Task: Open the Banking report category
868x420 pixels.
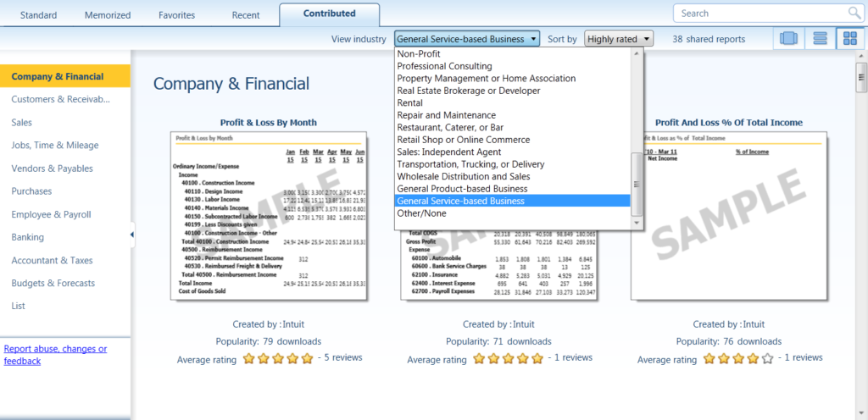Action: point(28,237)
